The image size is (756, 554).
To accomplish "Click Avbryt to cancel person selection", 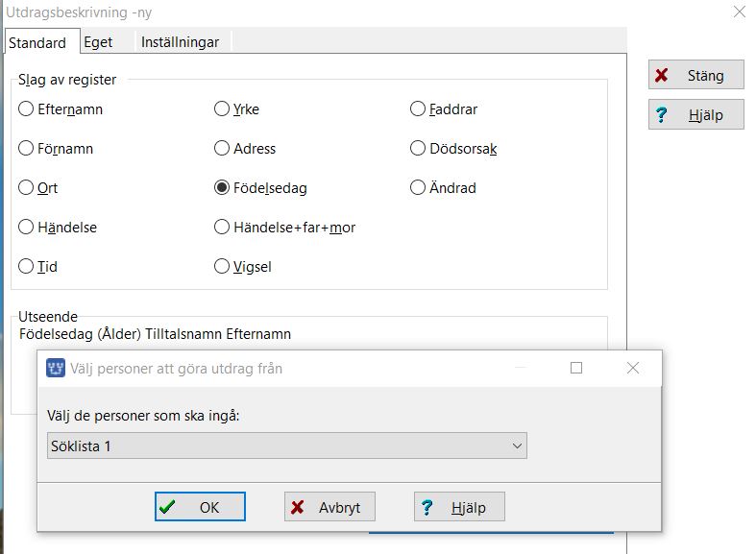I will click(329, 507).
